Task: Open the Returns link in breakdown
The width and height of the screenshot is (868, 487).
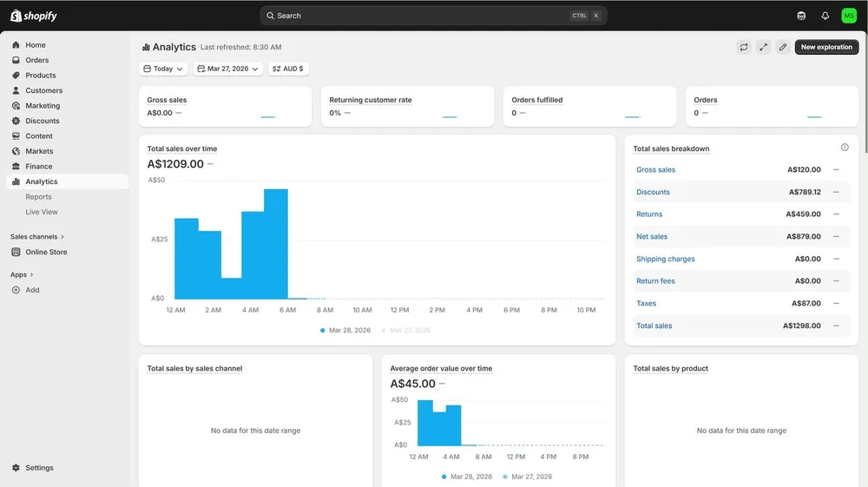Action: tap(648, 214)
